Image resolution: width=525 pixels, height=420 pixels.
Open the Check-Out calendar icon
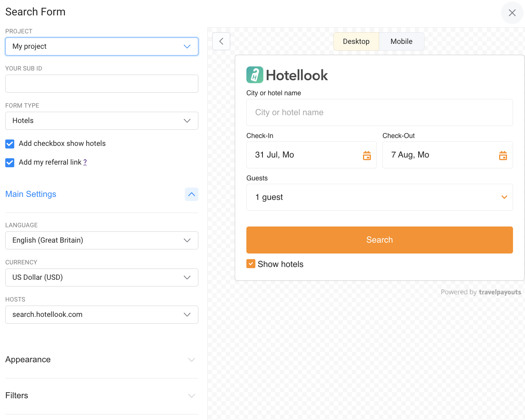pos(503,155)
